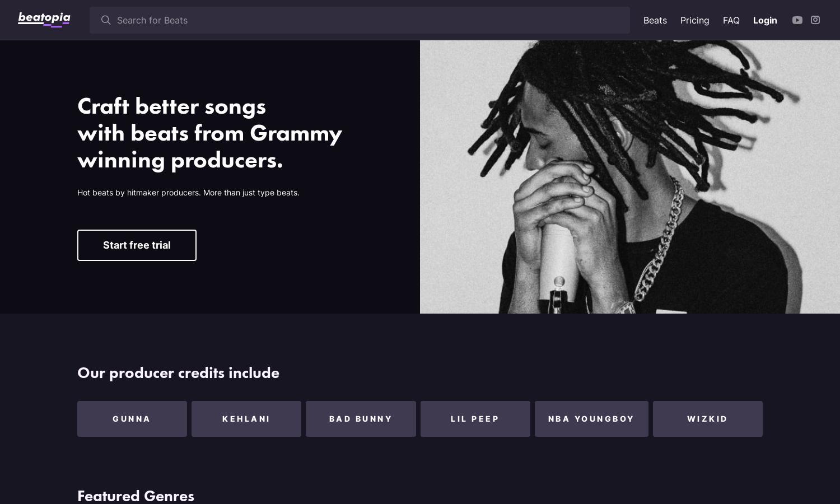Open the Pricing page

(x=695, y=20)
